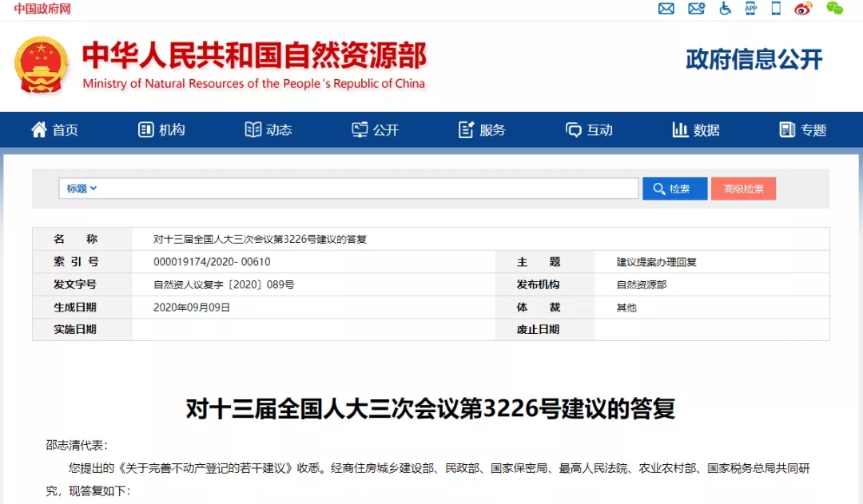Select the index number 000019174/2020-00610
Screen dimensions: 863x504
click(212, 262)
